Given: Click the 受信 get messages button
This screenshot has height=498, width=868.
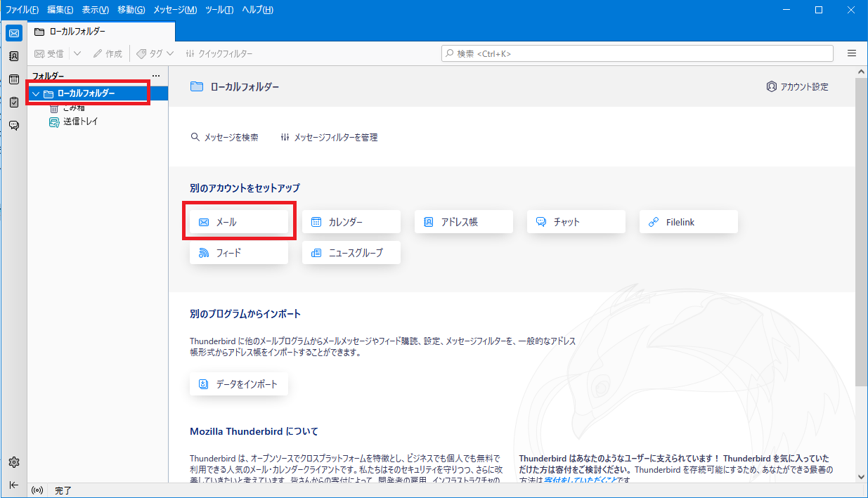Looking at the screenshot, I should click(49, 53).
